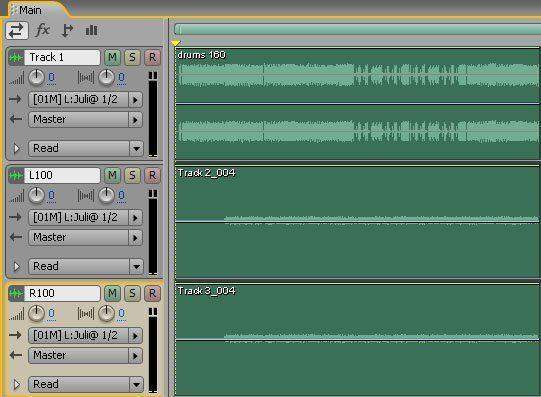The image size is (541, 397).
Task: Select the Track 2_004 clip
Action: pos(357,222)
